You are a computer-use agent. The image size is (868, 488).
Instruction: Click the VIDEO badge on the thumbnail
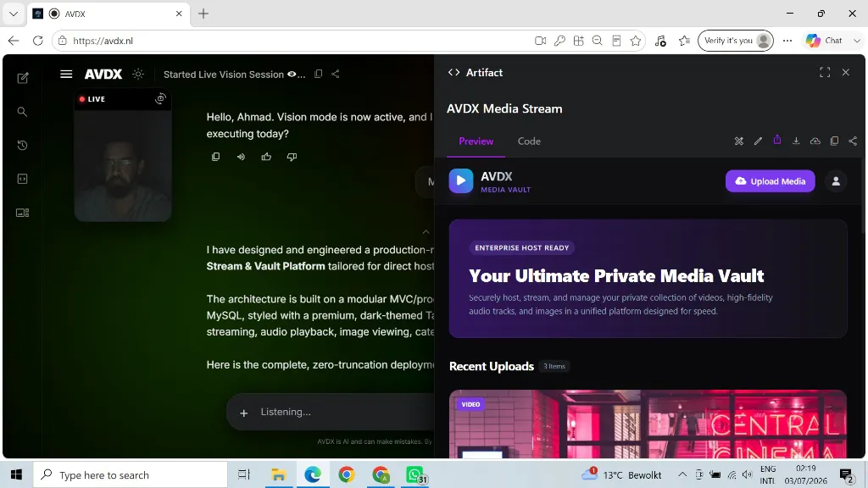pyautogui.click(x=470, y=404)
